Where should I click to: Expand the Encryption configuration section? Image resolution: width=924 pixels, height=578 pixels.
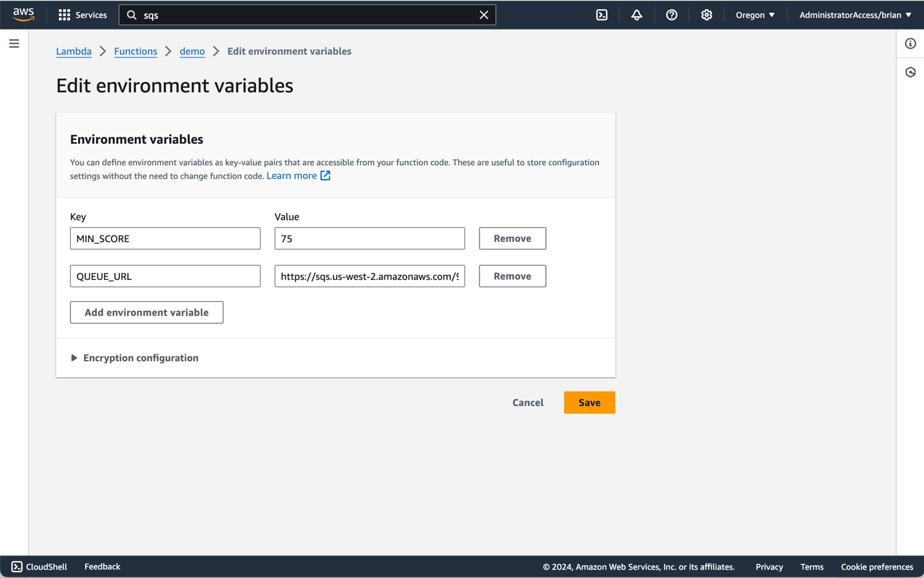135,357
